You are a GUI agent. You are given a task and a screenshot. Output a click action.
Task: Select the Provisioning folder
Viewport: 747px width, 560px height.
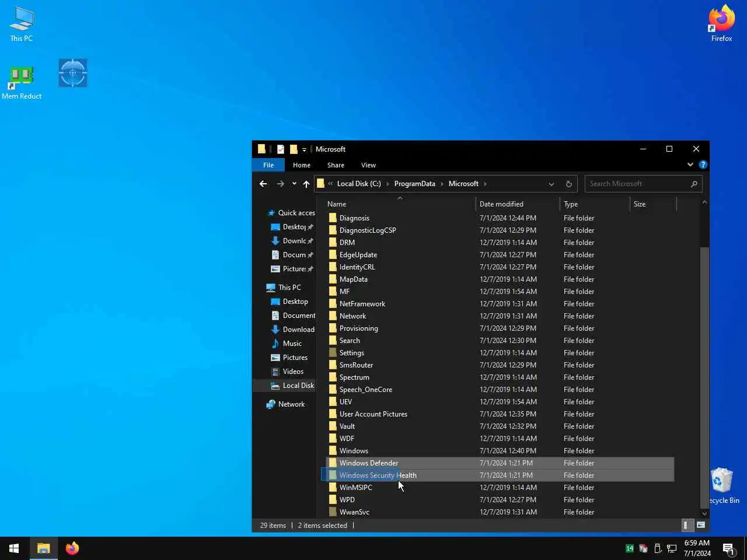[358, 328]
